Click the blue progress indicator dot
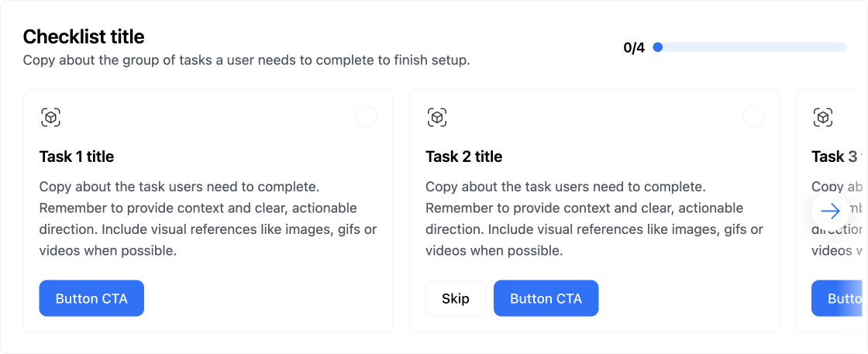This screenshot has width=868, height=354. click(x=658, y=47)
